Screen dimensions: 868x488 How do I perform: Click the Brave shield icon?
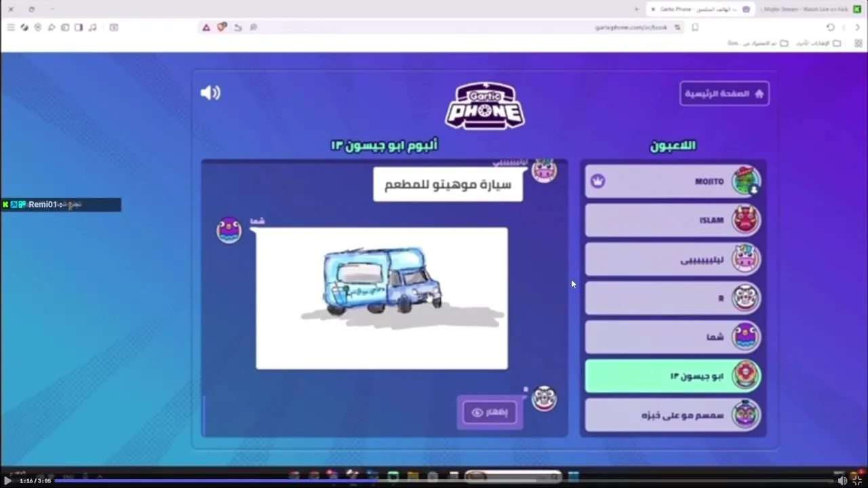[222, 27]
